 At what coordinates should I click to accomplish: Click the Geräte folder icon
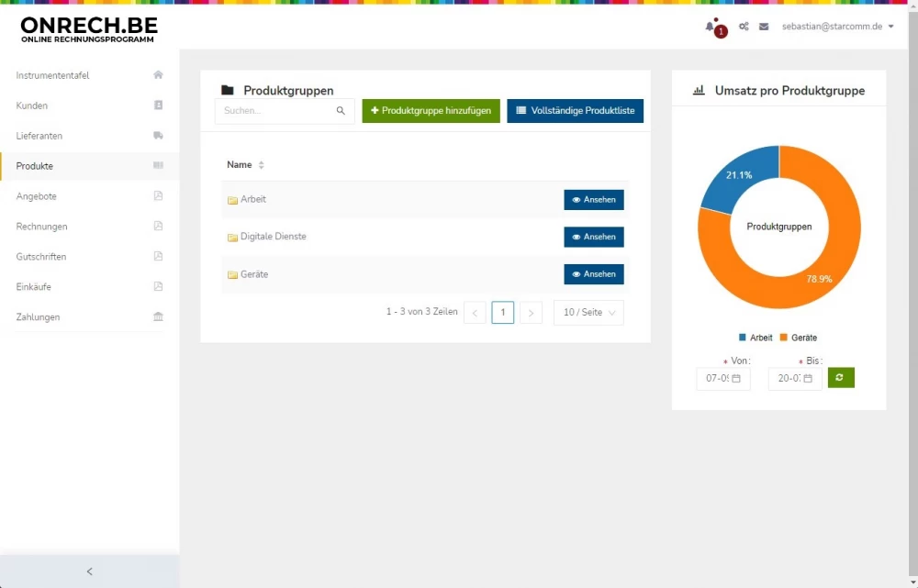(x=232, y=275)
